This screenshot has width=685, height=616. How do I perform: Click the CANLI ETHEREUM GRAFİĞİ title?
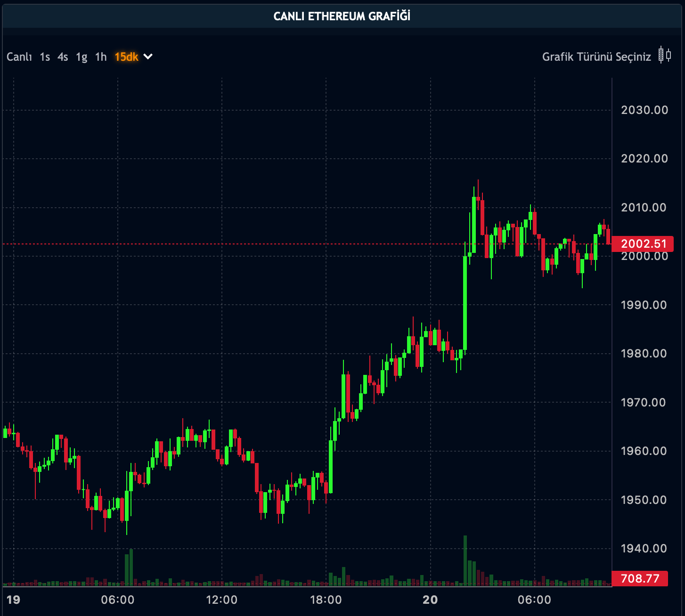342,16
